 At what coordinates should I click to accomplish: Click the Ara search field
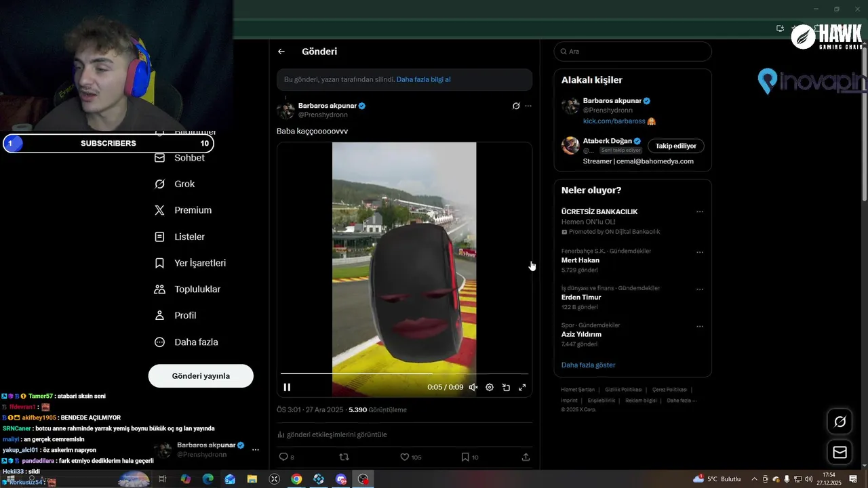coord(633,52)
